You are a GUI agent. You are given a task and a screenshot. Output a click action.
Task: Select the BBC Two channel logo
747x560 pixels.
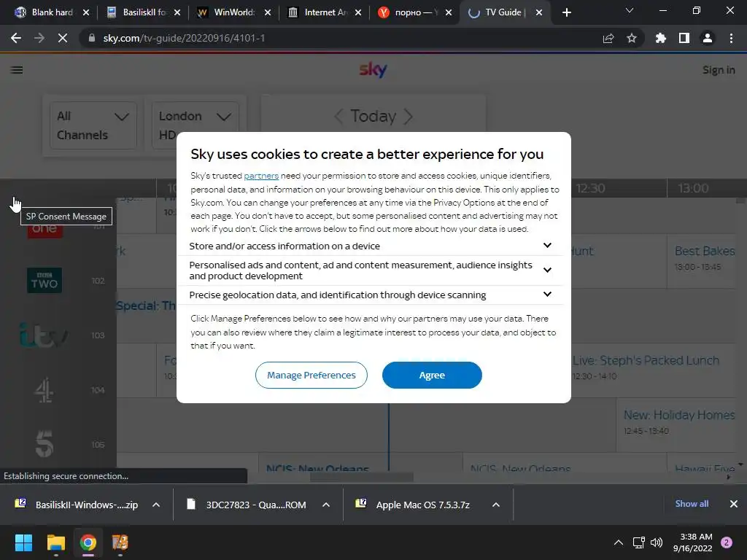[x=44, y=281]
